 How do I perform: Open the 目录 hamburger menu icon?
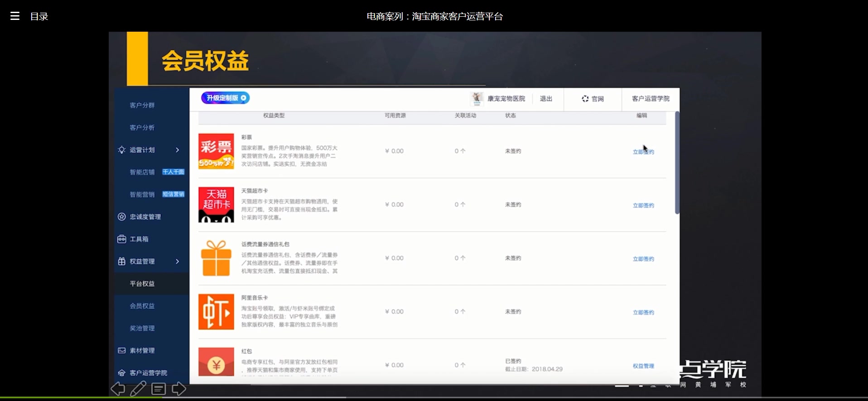click(15, 16)
